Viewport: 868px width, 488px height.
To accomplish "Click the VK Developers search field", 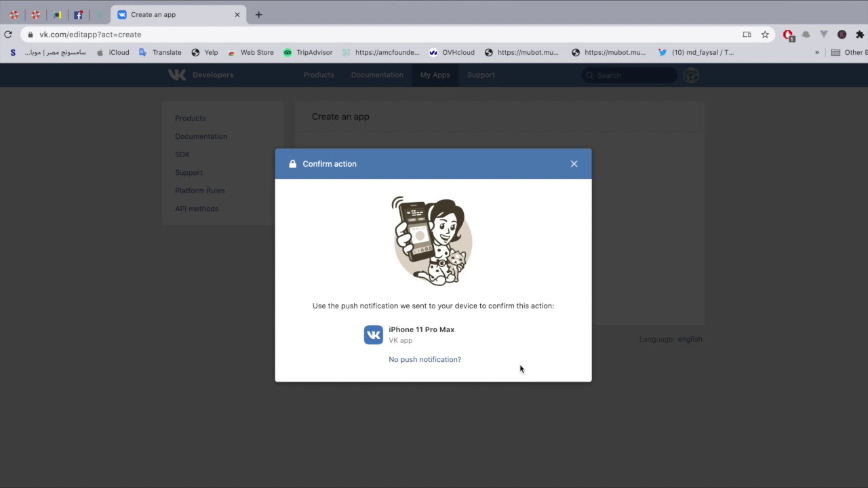I will tap(629, 75).
